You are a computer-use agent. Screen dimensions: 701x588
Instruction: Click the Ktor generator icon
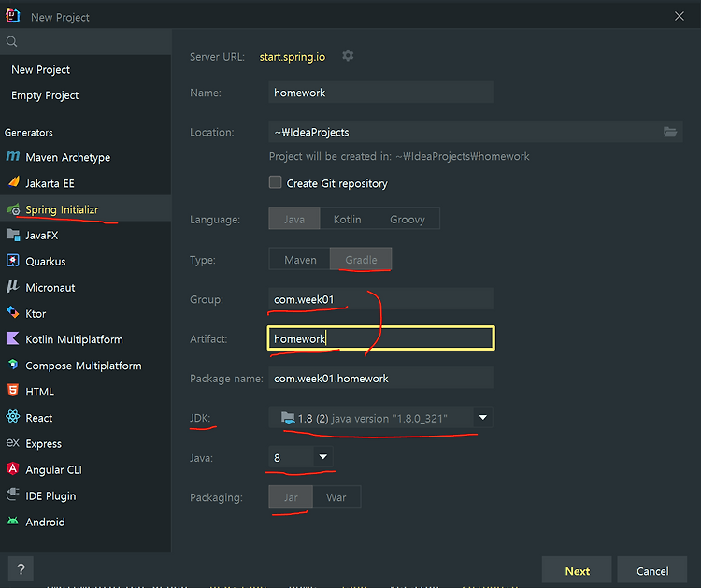[x=13, y=312]
